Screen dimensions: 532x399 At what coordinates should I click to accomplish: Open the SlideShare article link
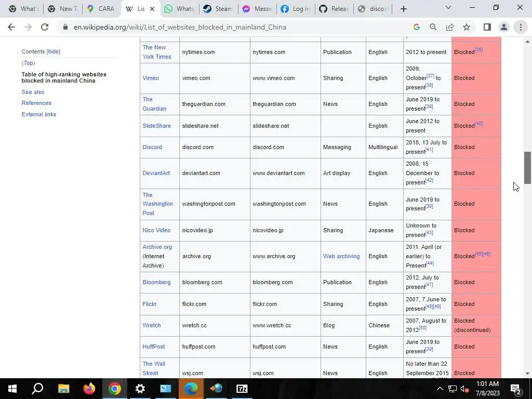[156, 126]
